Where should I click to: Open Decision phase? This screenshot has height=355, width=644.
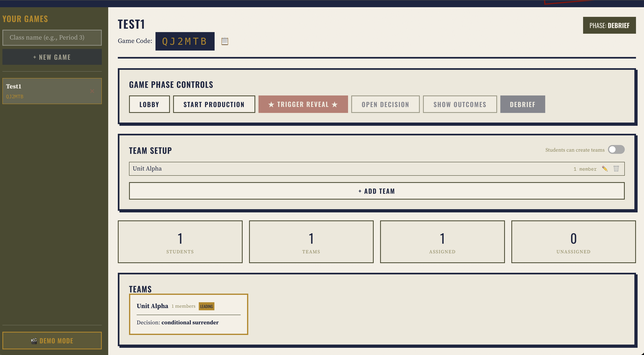click(385, 104)
